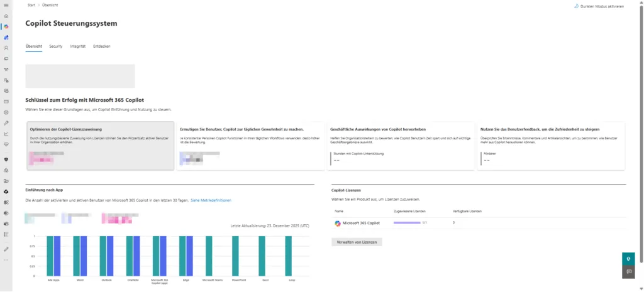This screenshot has width=644, height=292.
Task: Expand the hamburger navigation menu
Action: coord(6,5)
